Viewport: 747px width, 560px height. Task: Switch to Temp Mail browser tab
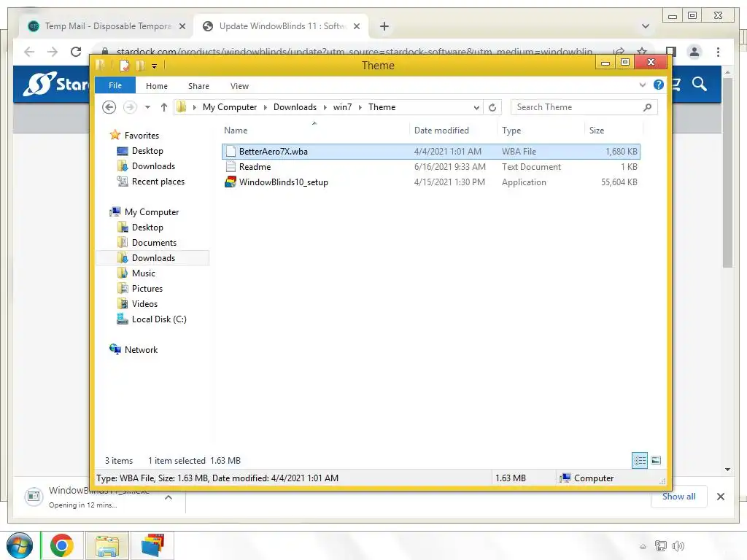106,26
